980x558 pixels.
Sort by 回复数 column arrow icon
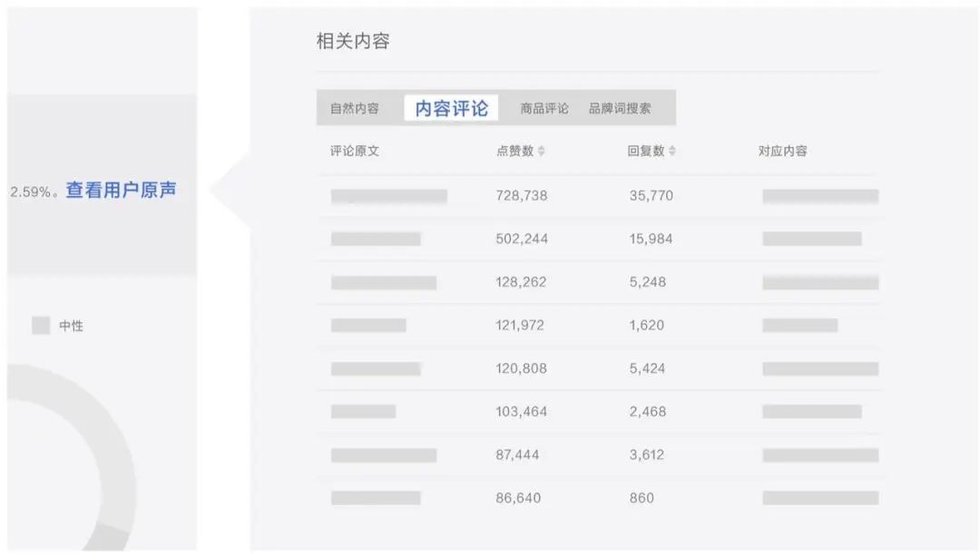click(x=672, y=152)
